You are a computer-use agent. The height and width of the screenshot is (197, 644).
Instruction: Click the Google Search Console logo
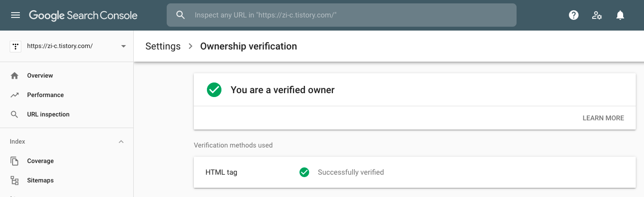83,16
